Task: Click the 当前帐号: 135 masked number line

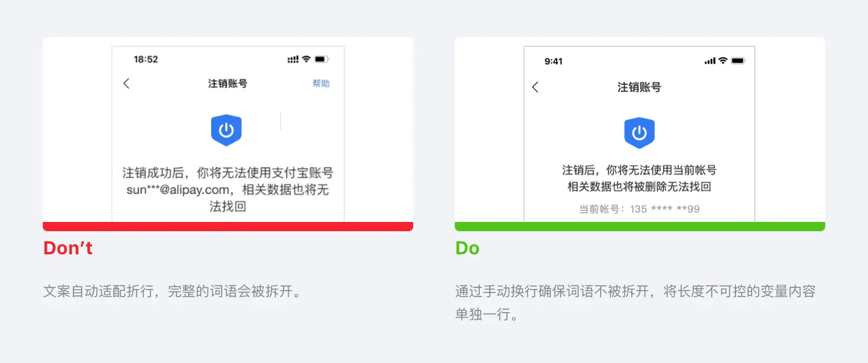Action: 639,209
